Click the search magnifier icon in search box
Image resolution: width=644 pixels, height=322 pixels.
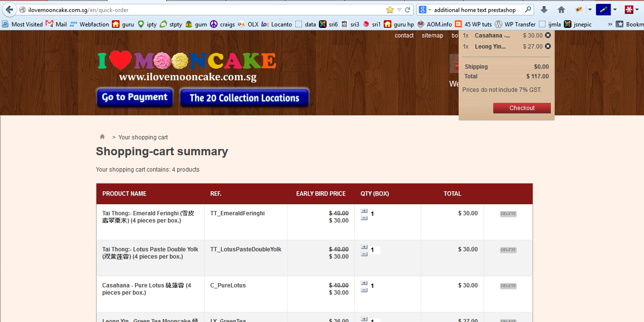[528, 10]
